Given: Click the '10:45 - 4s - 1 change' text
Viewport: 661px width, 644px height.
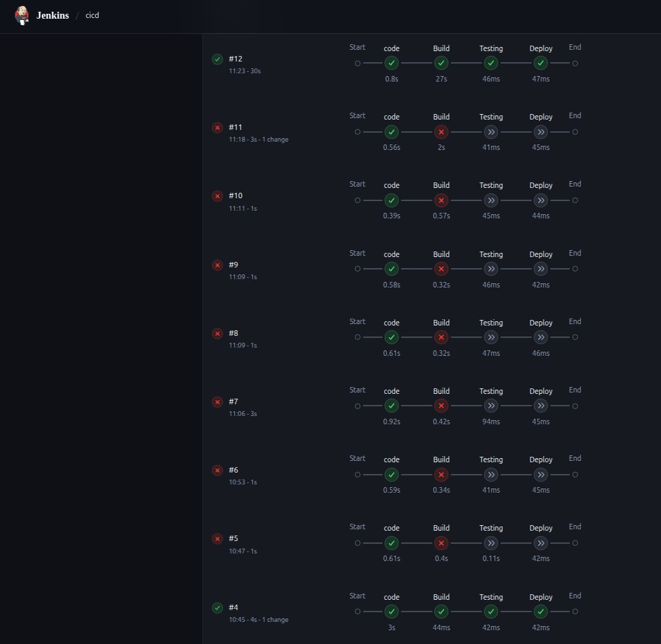Looking at the screenshot, I should [x=258, y=620].
